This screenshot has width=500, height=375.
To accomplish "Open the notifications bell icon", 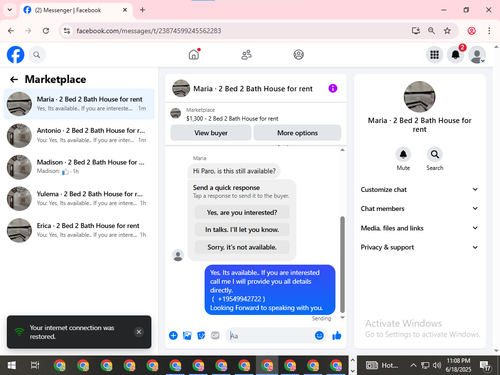I will 455,55.
